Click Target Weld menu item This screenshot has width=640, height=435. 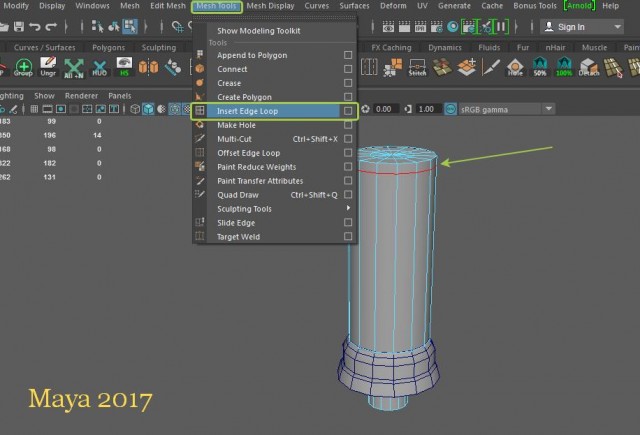point(238,237)
